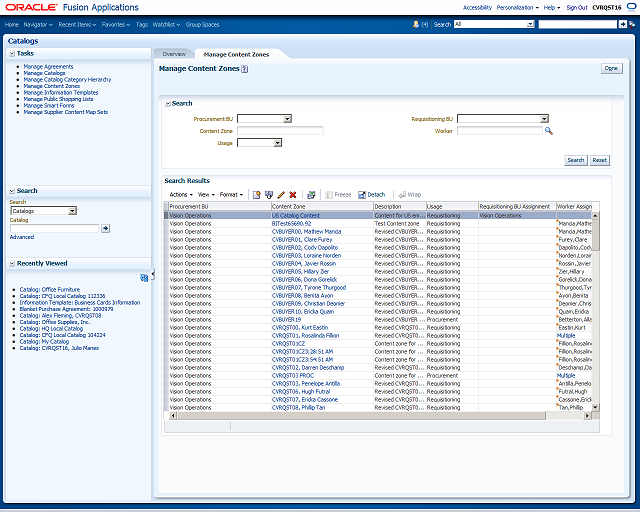Screen dimensions: 640x512
Task: Click the Advanced search link
Action: [22, 237]
